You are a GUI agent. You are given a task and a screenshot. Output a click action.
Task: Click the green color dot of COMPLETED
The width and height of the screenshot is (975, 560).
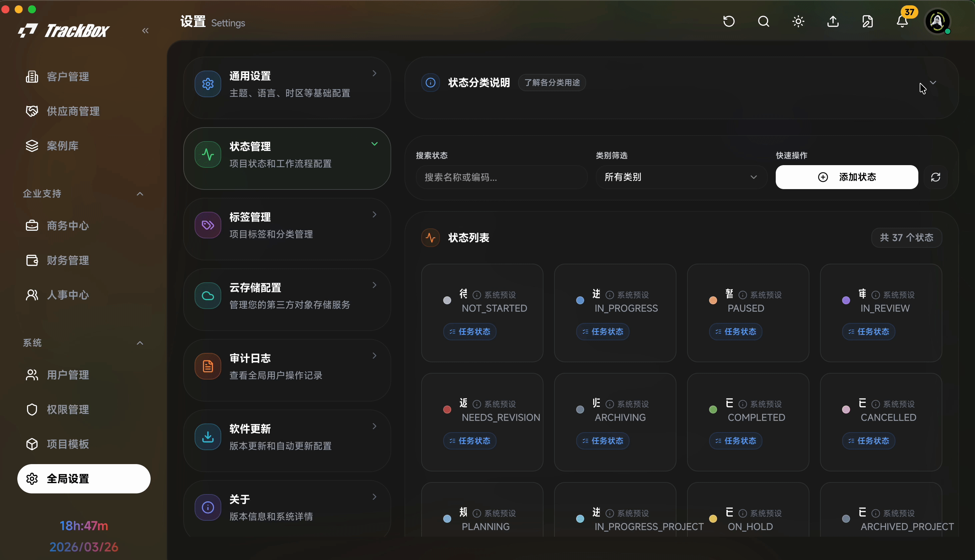click(x=713, y=410)
